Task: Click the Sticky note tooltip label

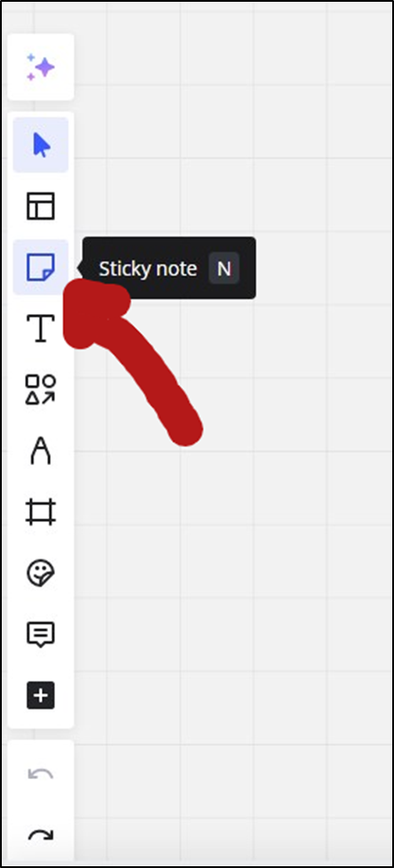Action: pos(148,269)
